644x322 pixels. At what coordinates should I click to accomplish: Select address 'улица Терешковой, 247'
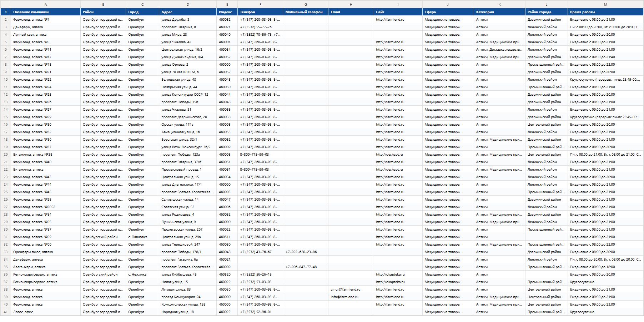pyautogui.click(x=188, y=245)
